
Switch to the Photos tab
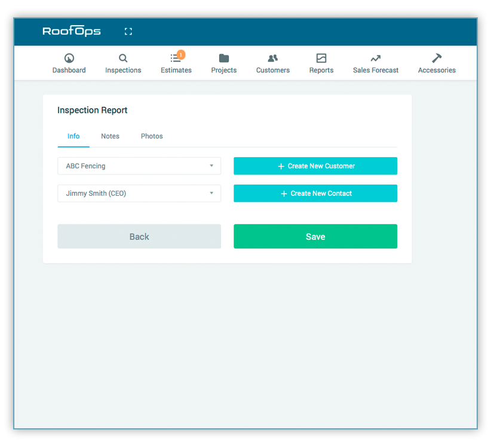tap(152, 136)
